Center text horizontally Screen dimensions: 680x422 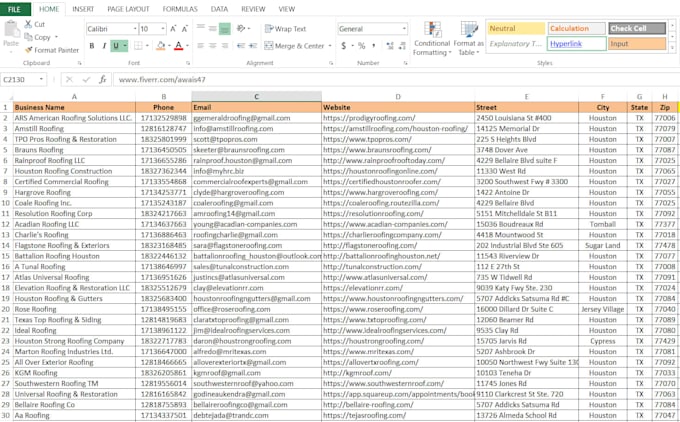coord(212,46)
